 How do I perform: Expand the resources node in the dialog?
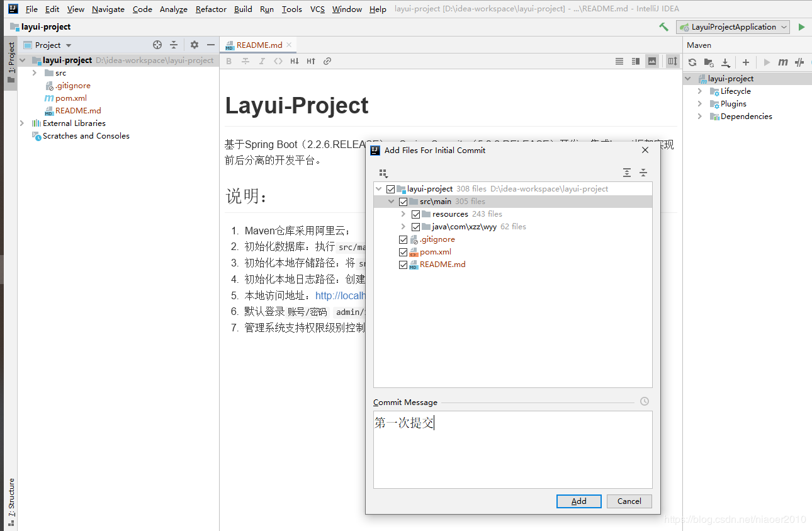tap(403, 214)
